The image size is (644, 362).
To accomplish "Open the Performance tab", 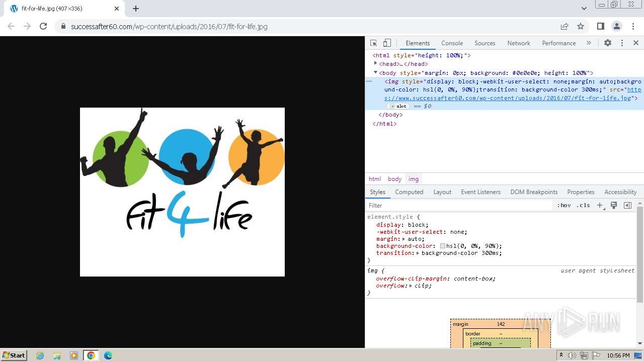I will click(x=558, y=43).
